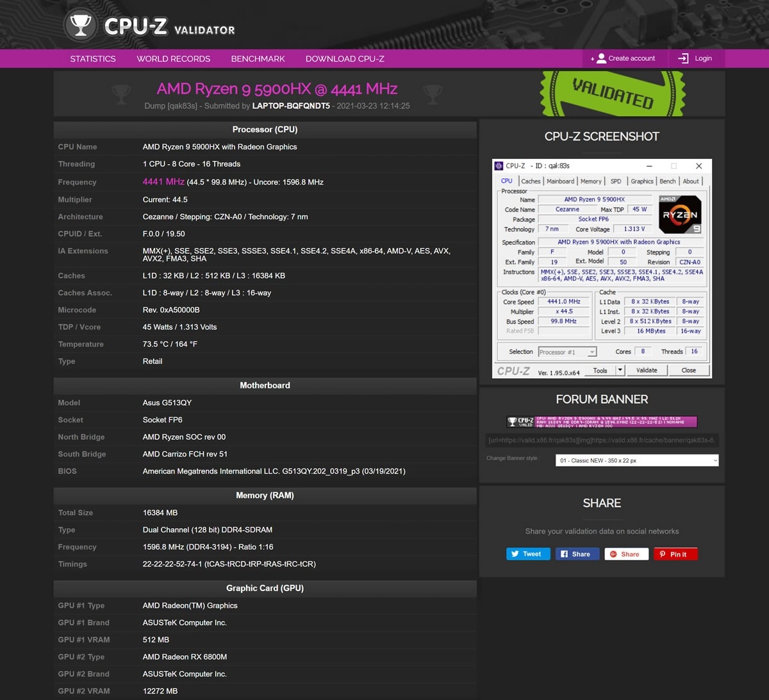Click the Processor (CPU) section header
769x700 pixels.
(x=265, y=129)
